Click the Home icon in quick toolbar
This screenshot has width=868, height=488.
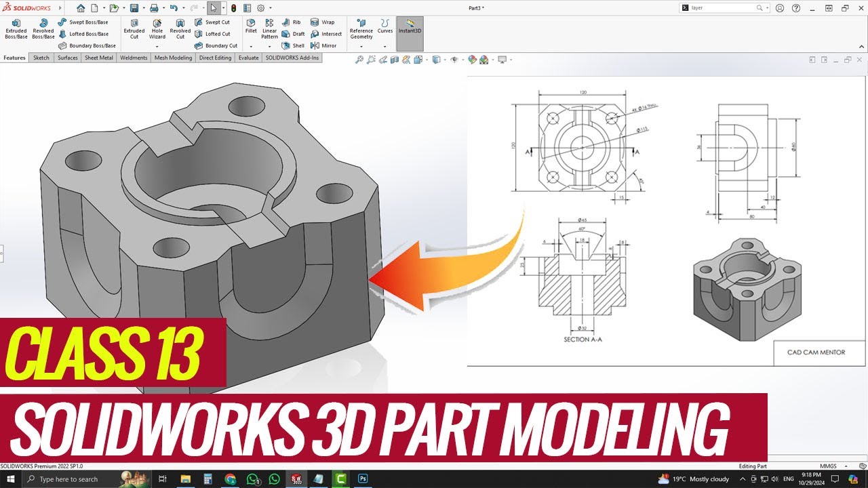click(x=81, y=8)
